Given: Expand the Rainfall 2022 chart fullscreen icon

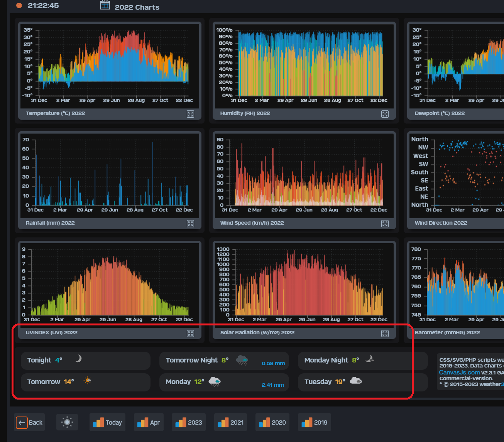Looking at the screenshot, I should pos(191,224).
